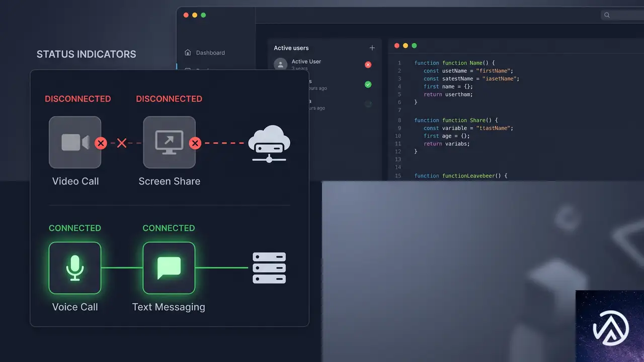The height and width of the screenshot is (362, 644).
Task: Click the red error badge on Video Call
Action: pyautogui.click(x=101, y=143)
